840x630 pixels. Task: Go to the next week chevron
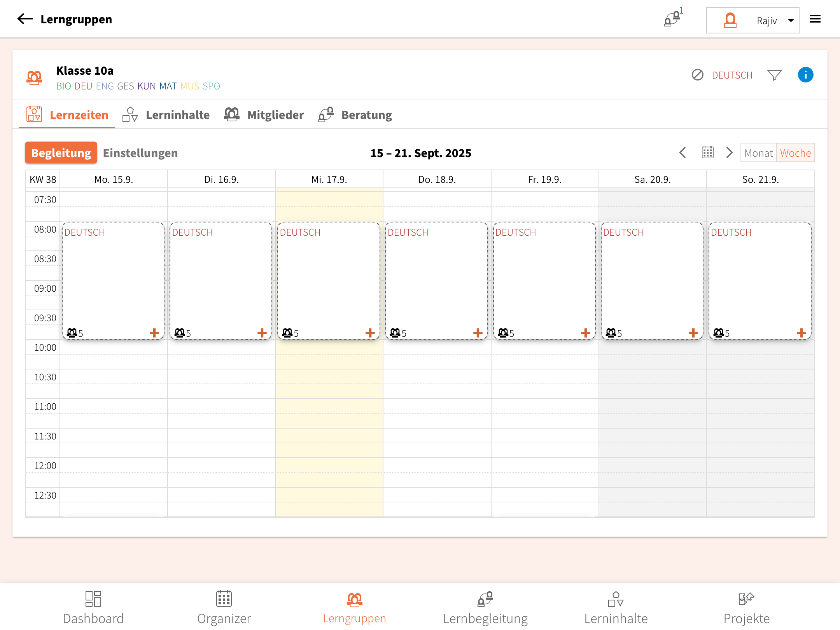(x=729, y=152)
